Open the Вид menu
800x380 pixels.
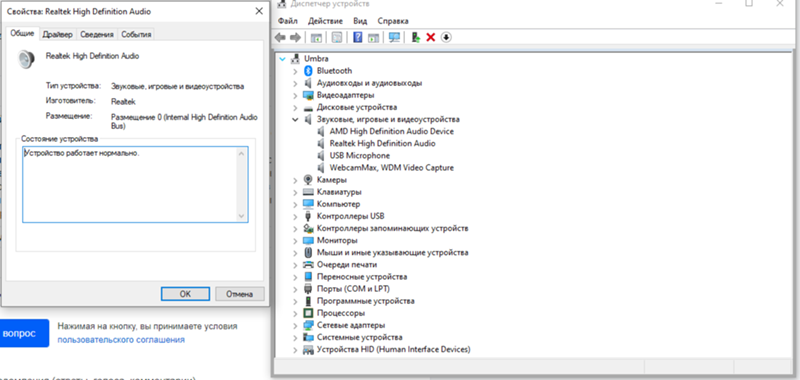click(x=360, y=21)
